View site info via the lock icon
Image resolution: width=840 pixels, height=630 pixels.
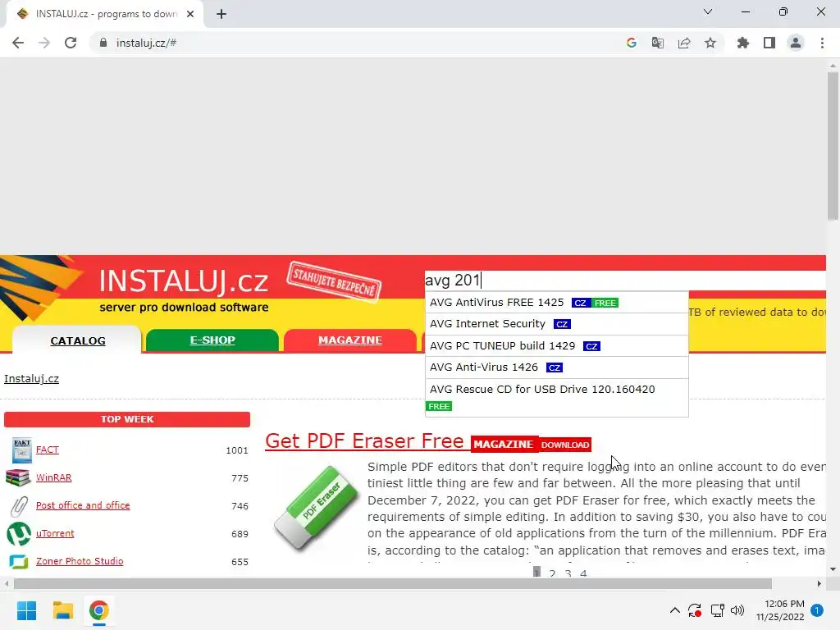[103, 43]
